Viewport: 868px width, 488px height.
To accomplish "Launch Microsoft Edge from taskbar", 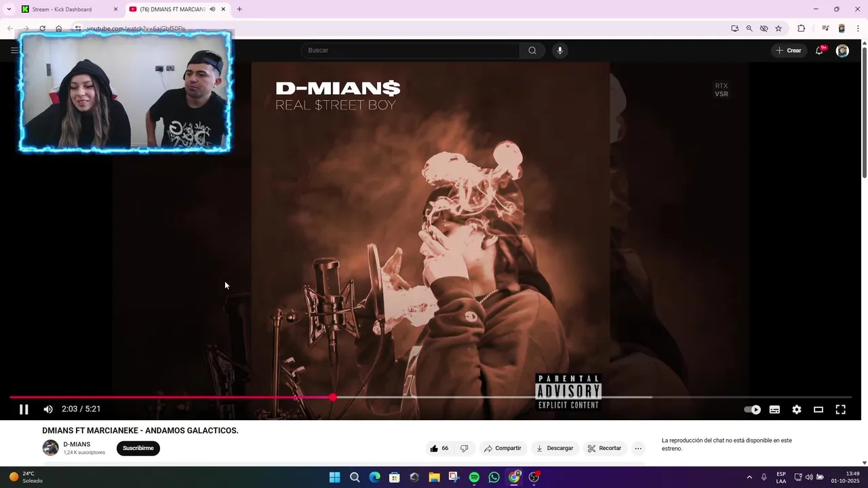I will 374,477.
